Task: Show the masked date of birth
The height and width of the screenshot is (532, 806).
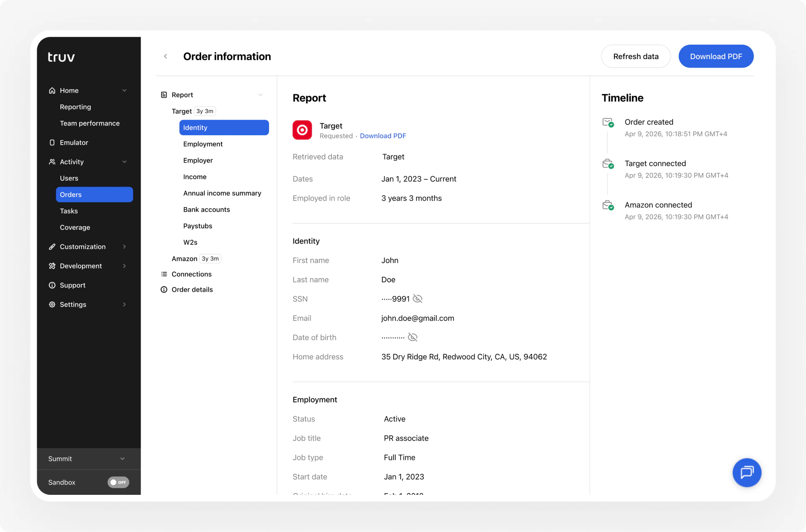Action: click(x=412, y=337)
